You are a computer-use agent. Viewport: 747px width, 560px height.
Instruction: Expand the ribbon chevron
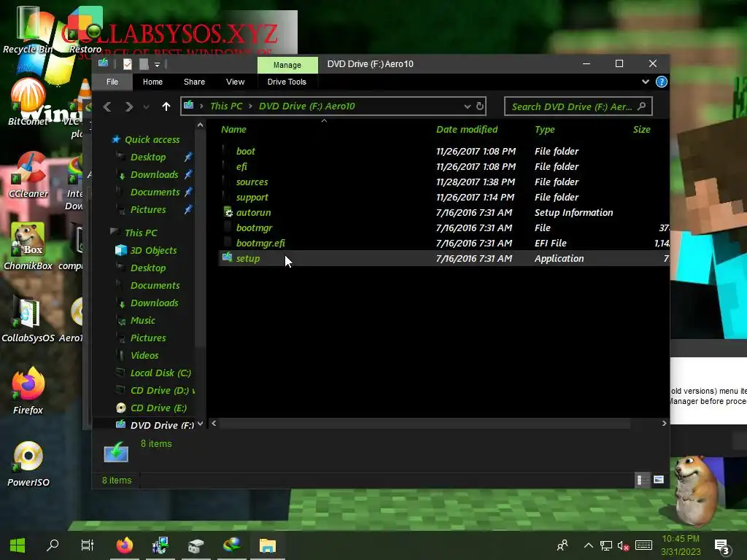pyautogui.click(x=645, y=82)
